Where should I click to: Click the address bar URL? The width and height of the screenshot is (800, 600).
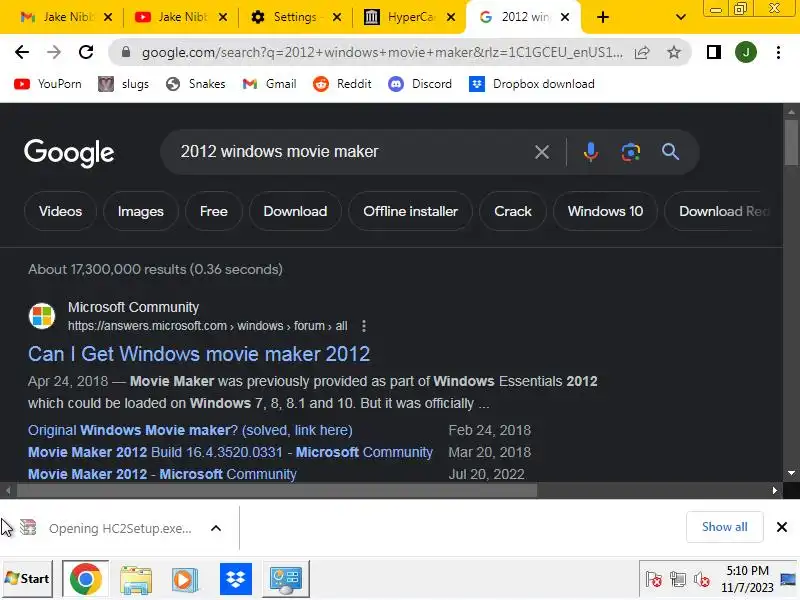(382, 52)
